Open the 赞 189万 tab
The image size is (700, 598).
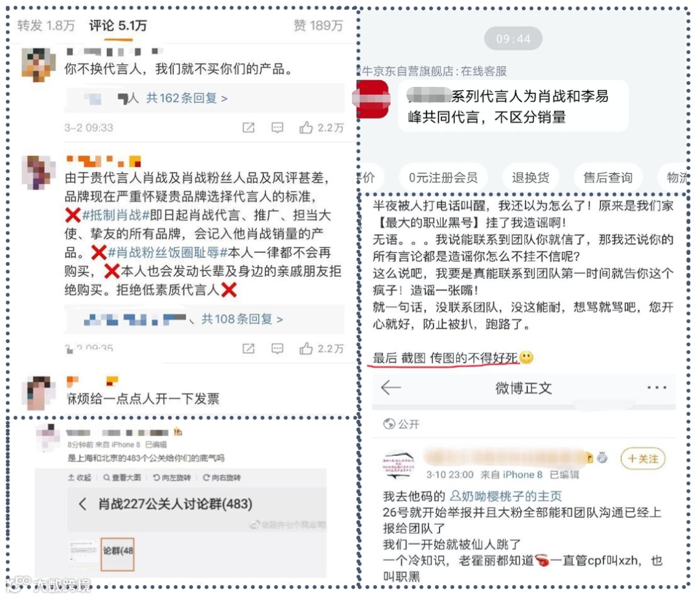click(318, 25)
